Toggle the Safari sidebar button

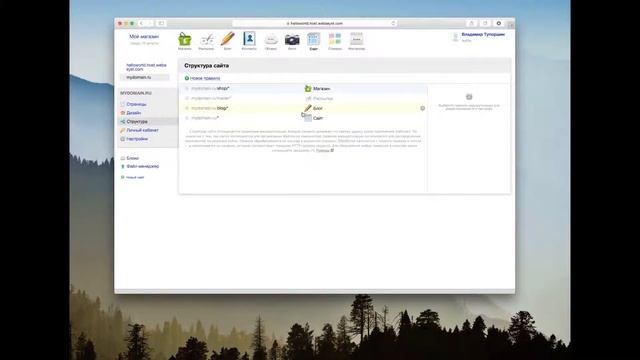tap(161, 24)
